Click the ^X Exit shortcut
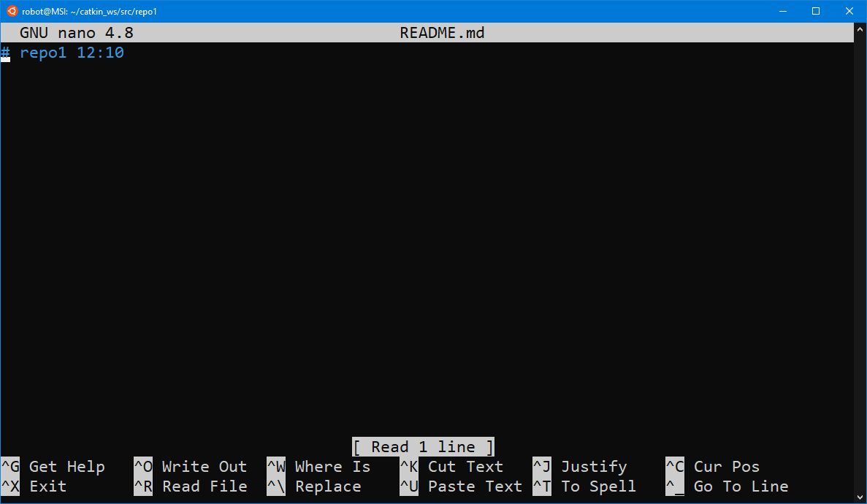 [34, 486]
